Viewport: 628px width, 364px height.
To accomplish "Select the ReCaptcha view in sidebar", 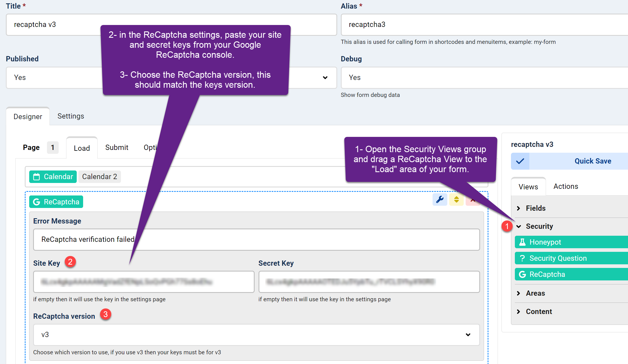I will point(571,274).
